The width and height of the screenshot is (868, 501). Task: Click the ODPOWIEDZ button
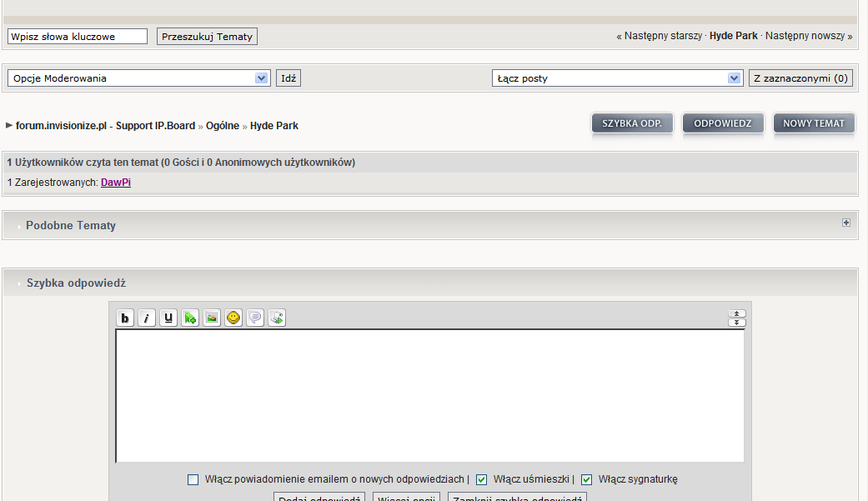click(723, 123)
